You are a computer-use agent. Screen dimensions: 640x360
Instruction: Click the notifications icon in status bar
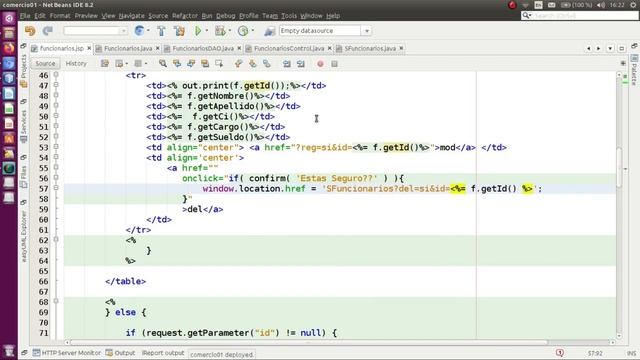pyautogui.click(x=560, y=353)
